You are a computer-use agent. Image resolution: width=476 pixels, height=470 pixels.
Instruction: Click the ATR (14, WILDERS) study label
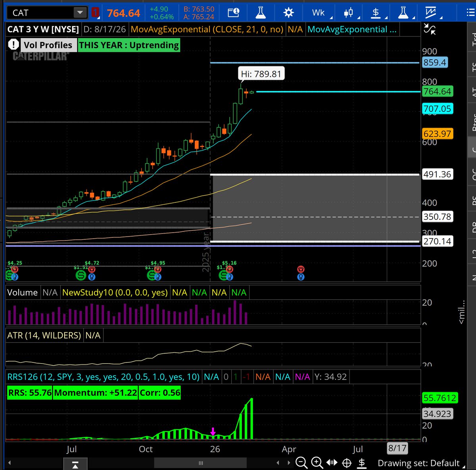click(x=44, y=335)
